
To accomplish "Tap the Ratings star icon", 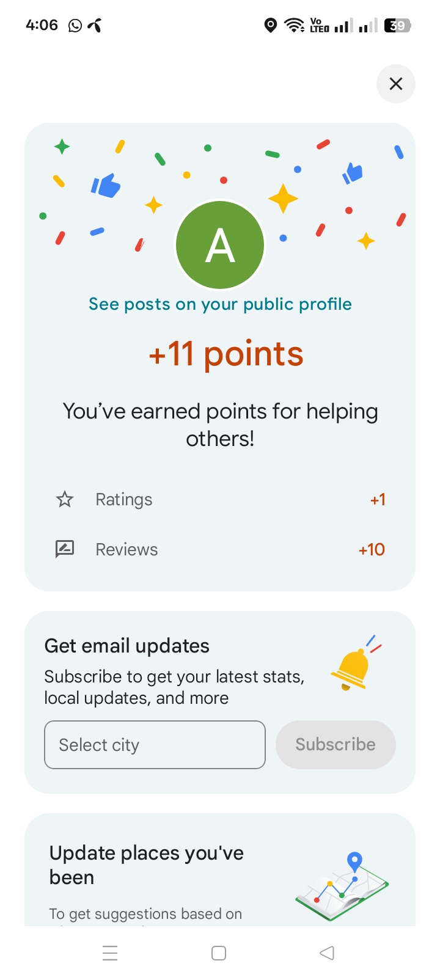I will click(x=65, y=500).
